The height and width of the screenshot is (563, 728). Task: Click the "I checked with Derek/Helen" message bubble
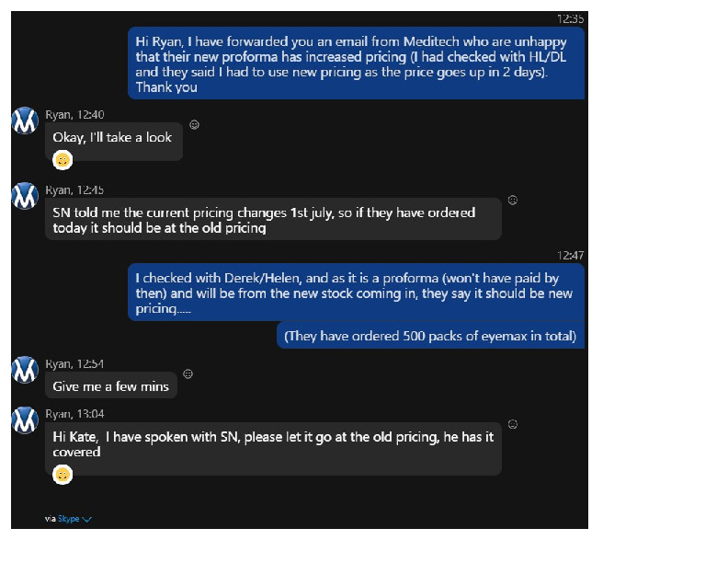355,293
